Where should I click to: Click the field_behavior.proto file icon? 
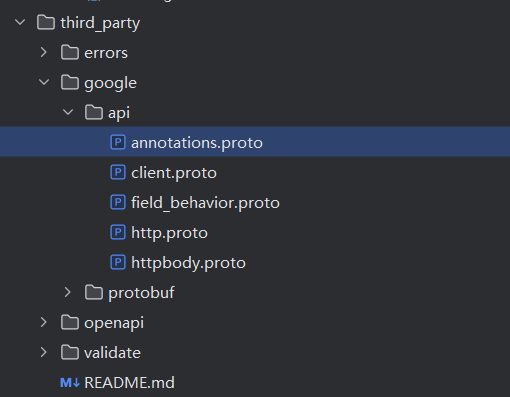point(118,202)
